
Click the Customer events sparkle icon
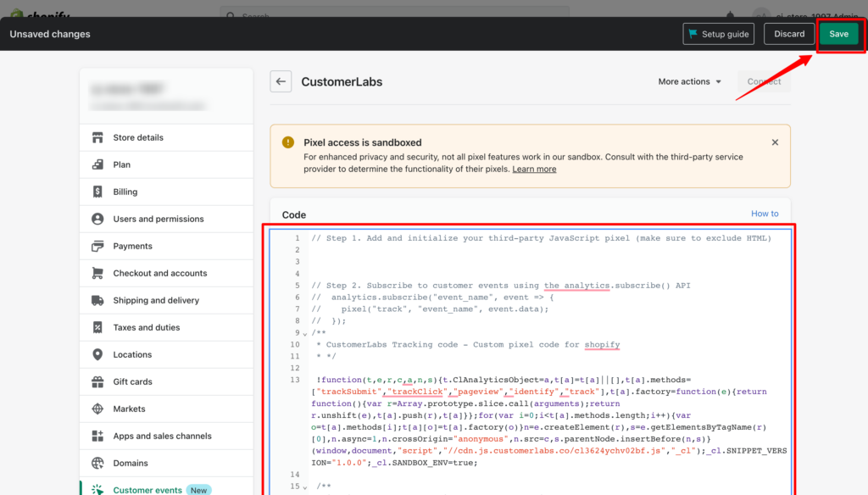(x=97, y=489)
